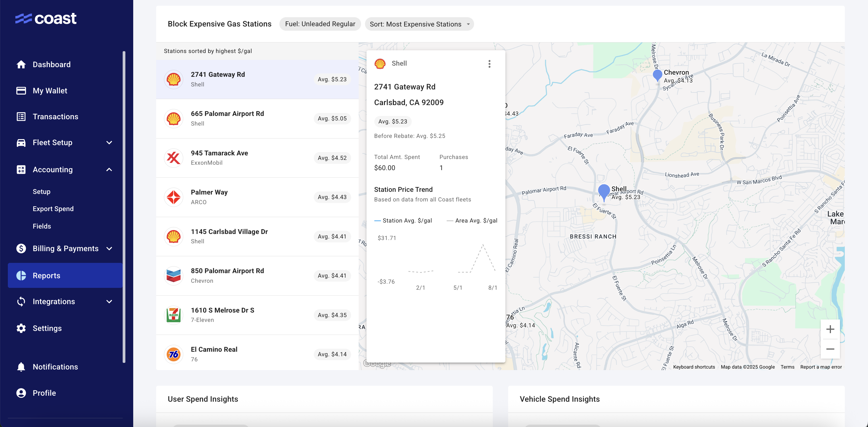Click the Dashboard home icon
This screenshot has width=868, height=427.
tap(21, 64)
